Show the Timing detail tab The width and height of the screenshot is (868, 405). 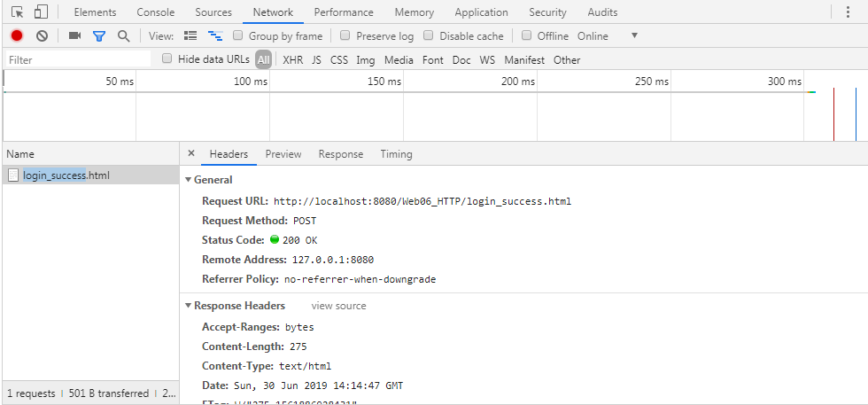(397, 154)
